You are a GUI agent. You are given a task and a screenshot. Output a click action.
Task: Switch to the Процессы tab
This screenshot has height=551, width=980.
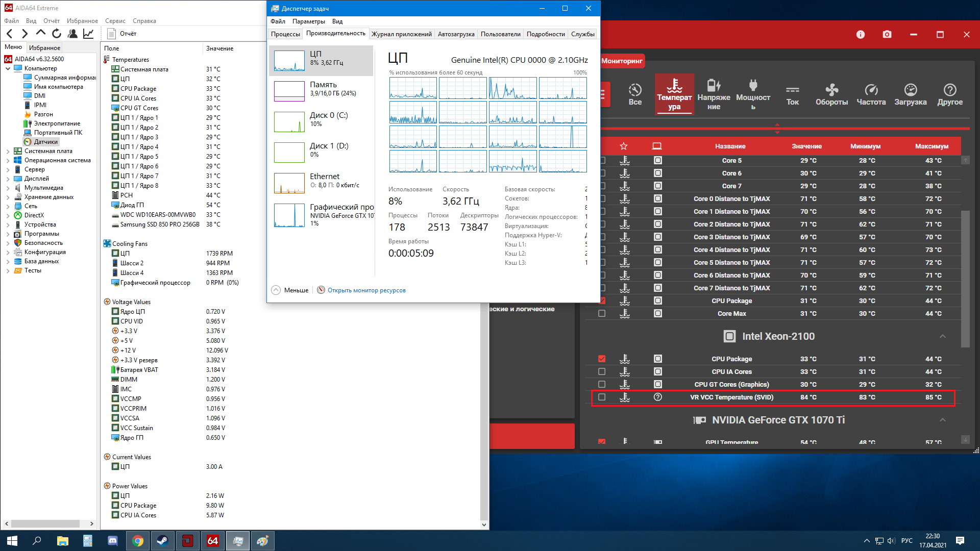click(x=285, y=34)
